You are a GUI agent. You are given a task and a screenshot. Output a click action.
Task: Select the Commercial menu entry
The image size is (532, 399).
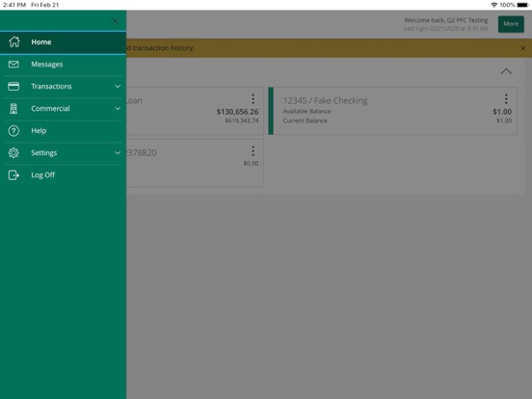tap(63, 109)
